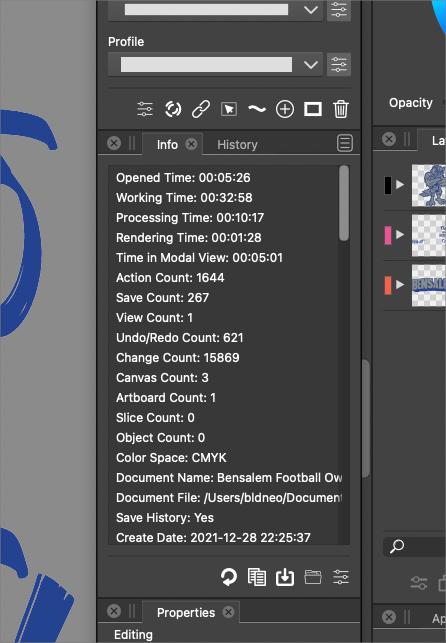Click the download export icon below Info list

pyautogui.click(x=285, y=577)
